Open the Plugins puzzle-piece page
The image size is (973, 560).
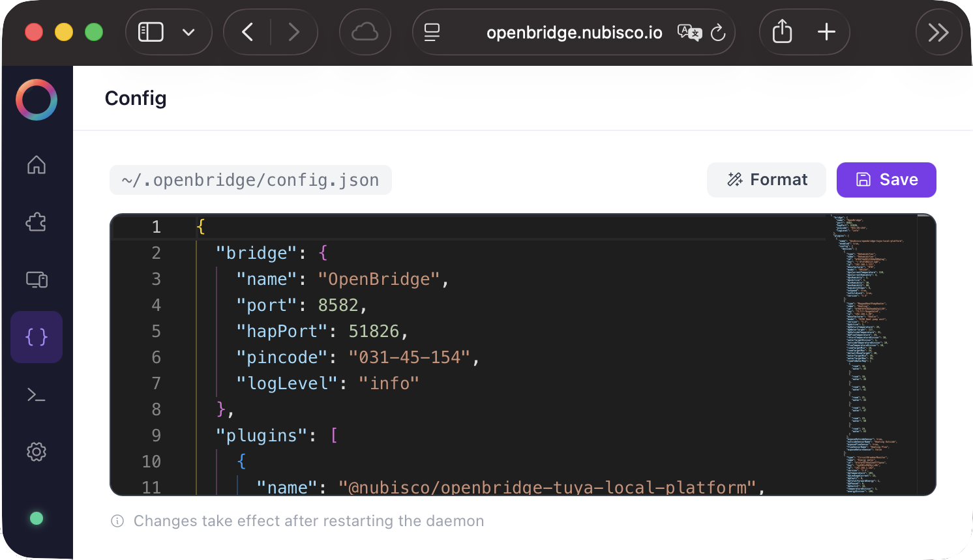(37, 222)
